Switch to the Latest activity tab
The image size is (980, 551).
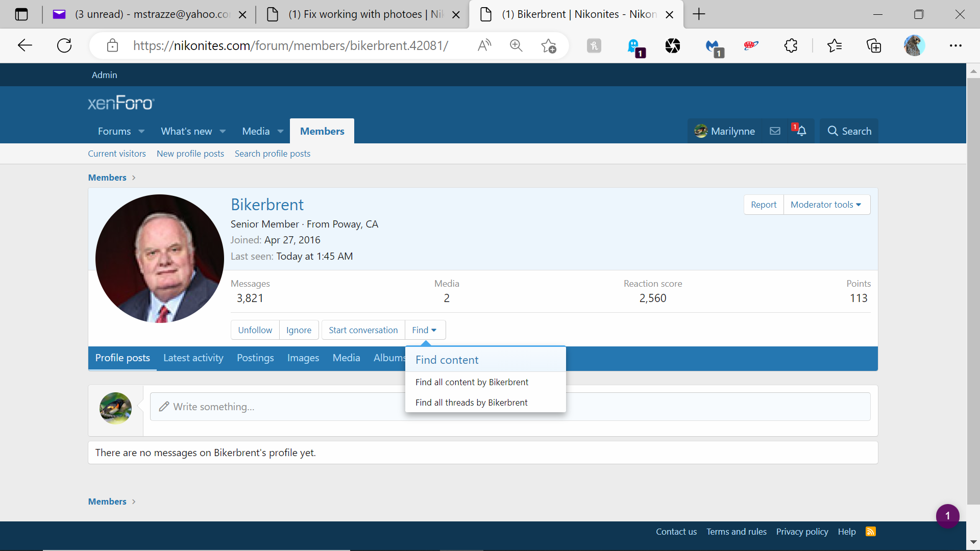193,358
